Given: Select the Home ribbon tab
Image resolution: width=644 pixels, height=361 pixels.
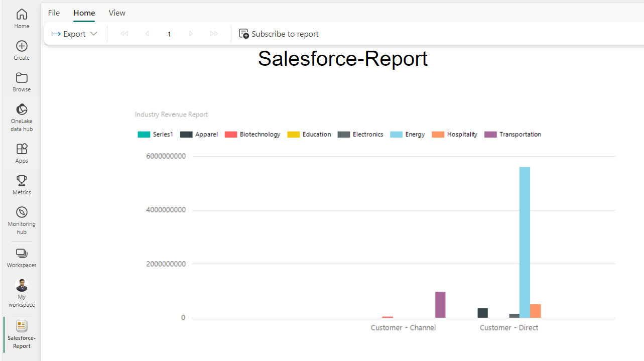Looking at the screenshot, I should [x=84, y=13].
